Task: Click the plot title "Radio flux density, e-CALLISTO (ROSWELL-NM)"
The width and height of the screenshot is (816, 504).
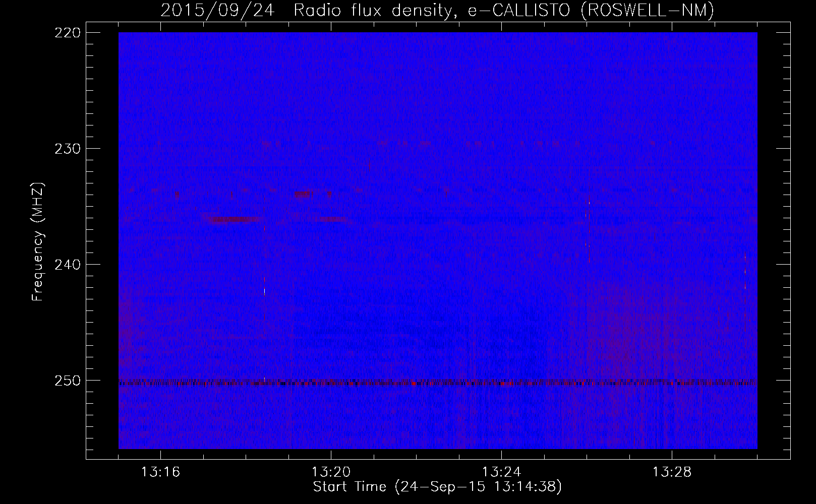Action: click(504, 10)
